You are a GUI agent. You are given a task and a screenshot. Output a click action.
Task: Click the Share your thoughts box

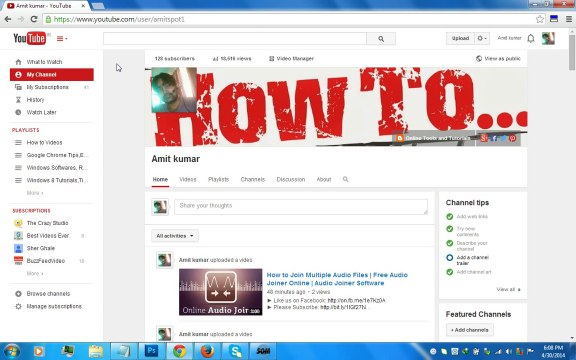(x=301, y=206)
